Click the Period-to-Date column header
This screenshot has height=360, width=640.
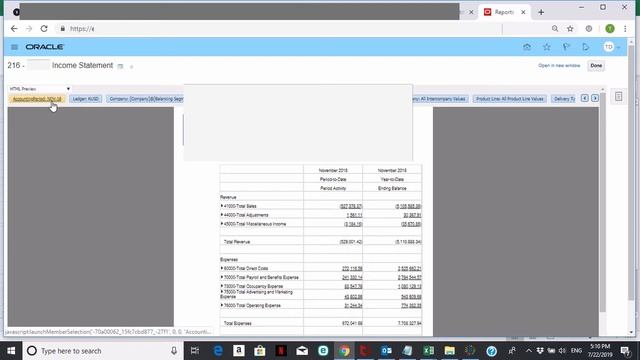[x=333, y=179]
